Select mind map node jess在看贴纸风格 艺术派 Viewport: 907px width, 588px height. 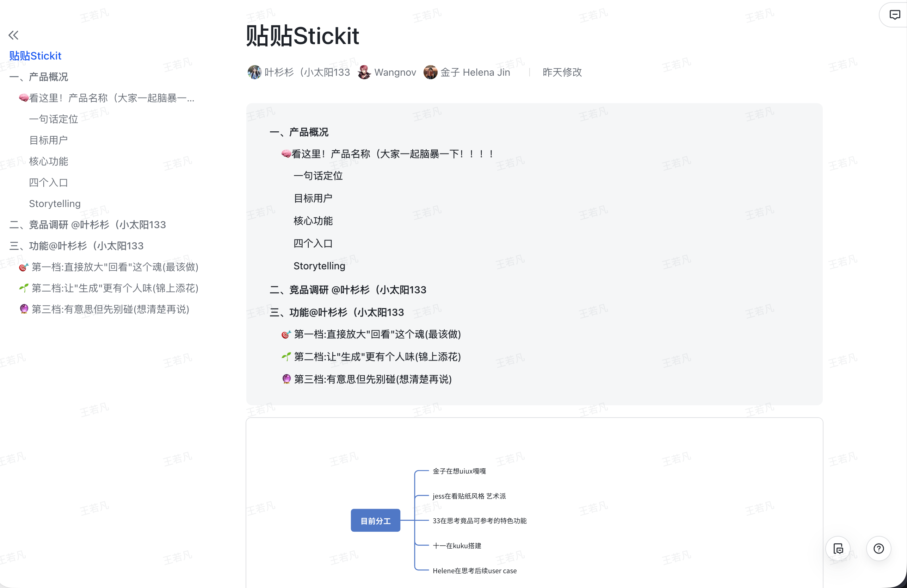(469, 496)
